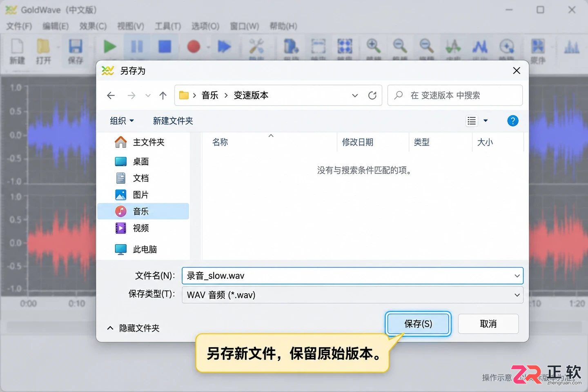Open the 文件(F) menu
Screen dimensions: 588x392
(x=19, y=26)
